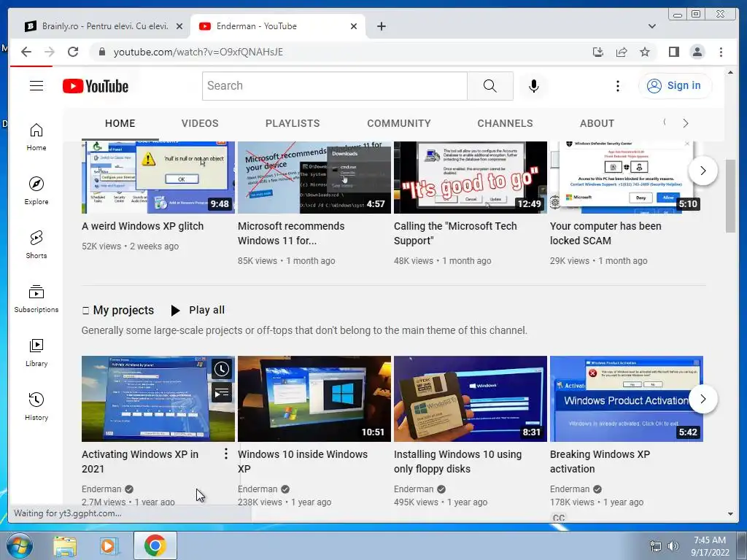
Task: Close the Brainly.ro tab
Action: 179,26
